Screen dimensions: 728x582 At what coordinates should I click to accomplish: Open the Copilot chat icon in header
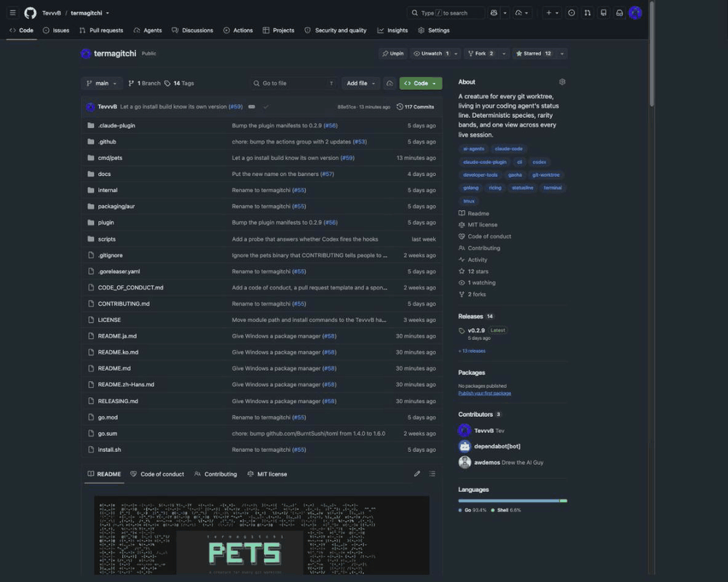tap(494, 13)
